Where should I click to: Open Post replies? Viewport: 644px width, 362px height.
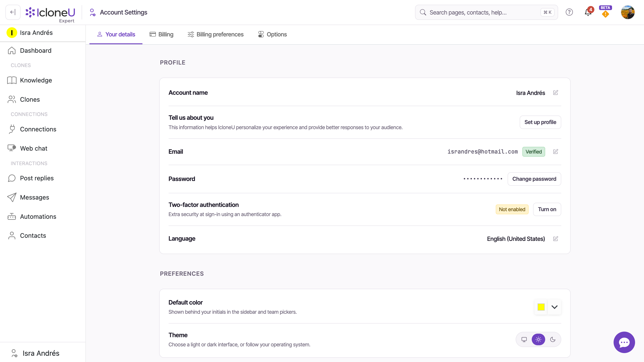click(43, 178)
